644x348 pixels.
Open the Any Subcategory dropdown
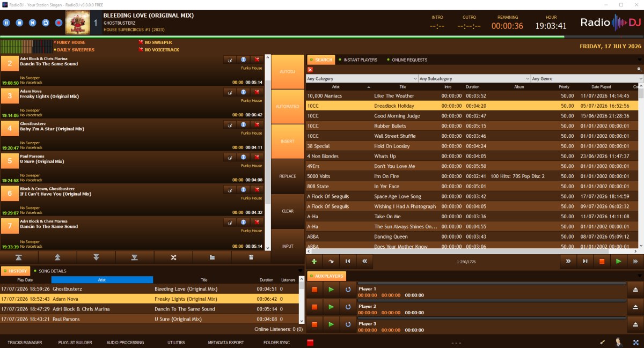tap(474, 79)
